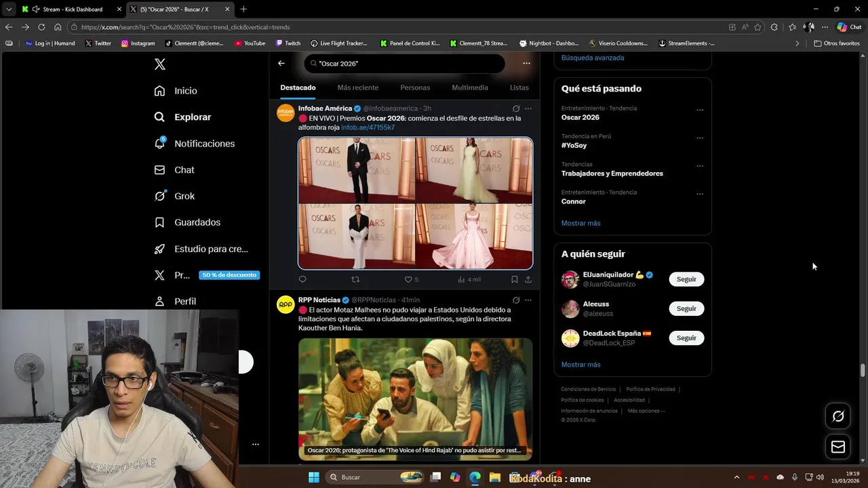Open options for #YoSoy trend
Screen dimensions: 868x488
[x=700, y=138]
